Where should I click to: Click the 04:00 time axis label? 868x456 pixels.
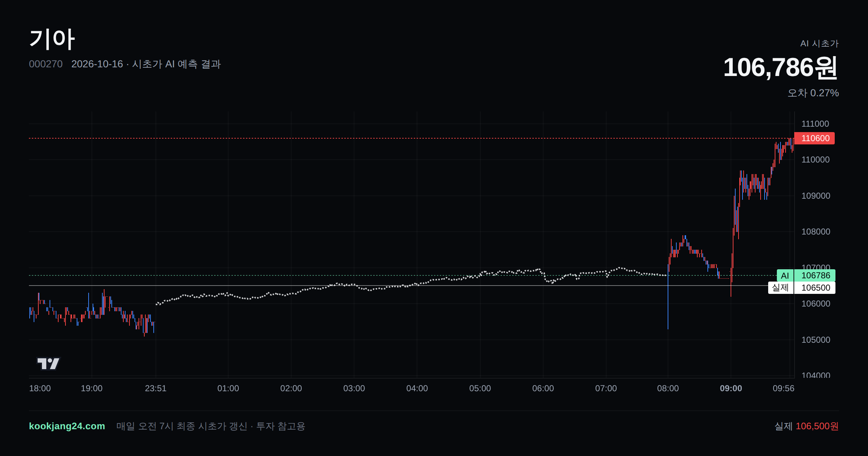(417, 388)
